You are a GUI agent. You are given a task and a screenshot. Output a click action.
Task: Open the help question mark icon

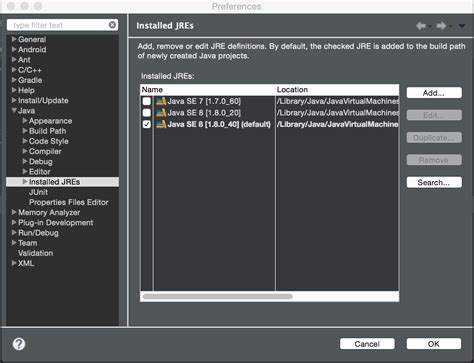tap(19, 344)
